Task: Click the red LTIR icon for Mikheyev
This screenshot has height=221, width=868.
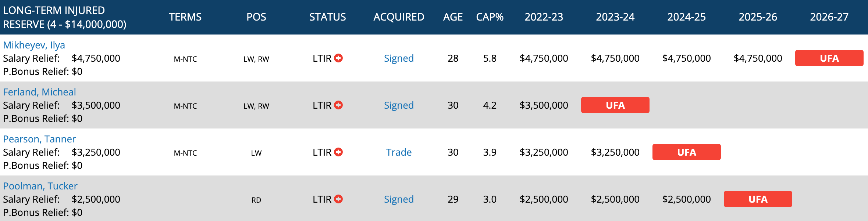Action: (x=338, y=58)
